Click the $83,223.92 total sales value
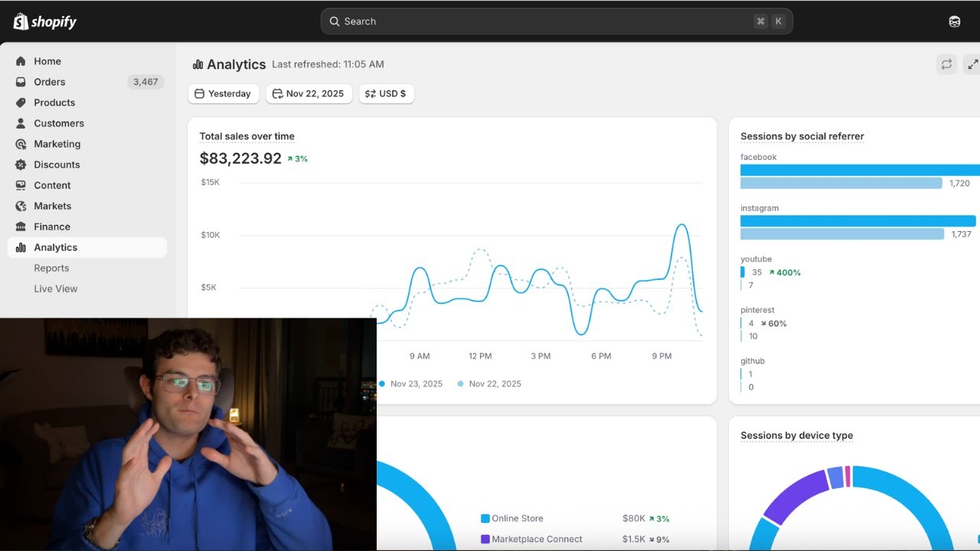Screen dimensions: 980x551 tap(240, 158)
